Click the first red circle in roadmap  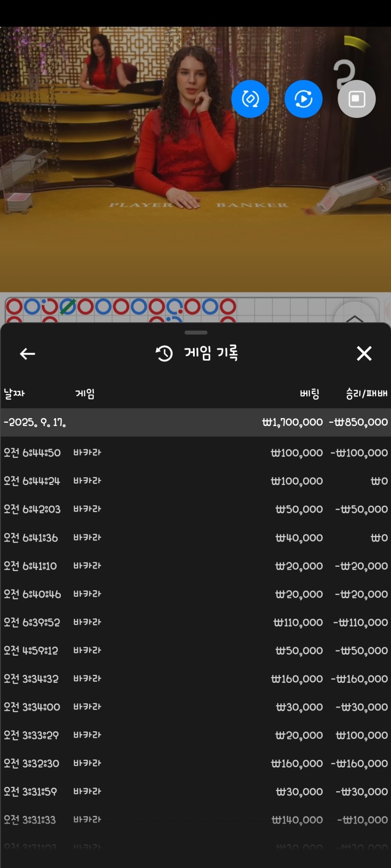pos(14,307)
